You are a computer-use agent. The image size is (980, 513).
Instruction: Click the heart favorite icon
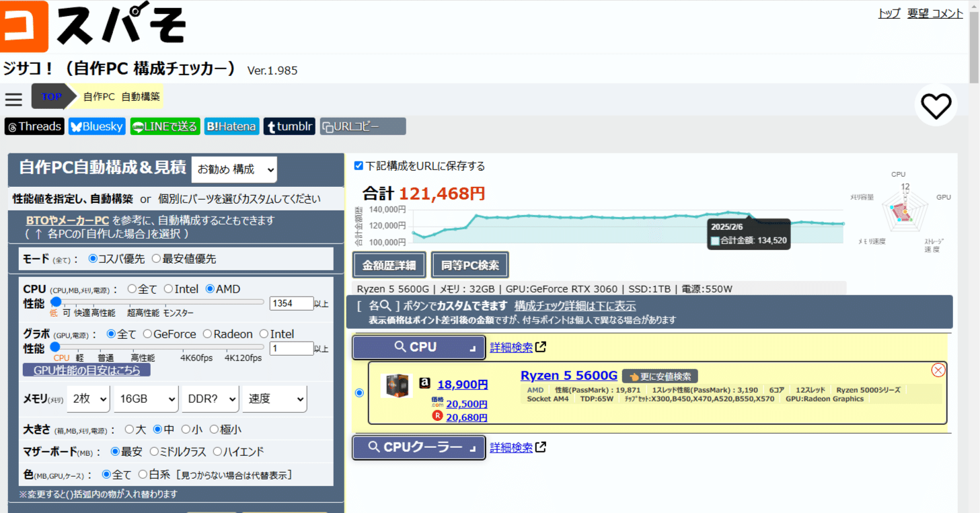[x=936, y=105]
